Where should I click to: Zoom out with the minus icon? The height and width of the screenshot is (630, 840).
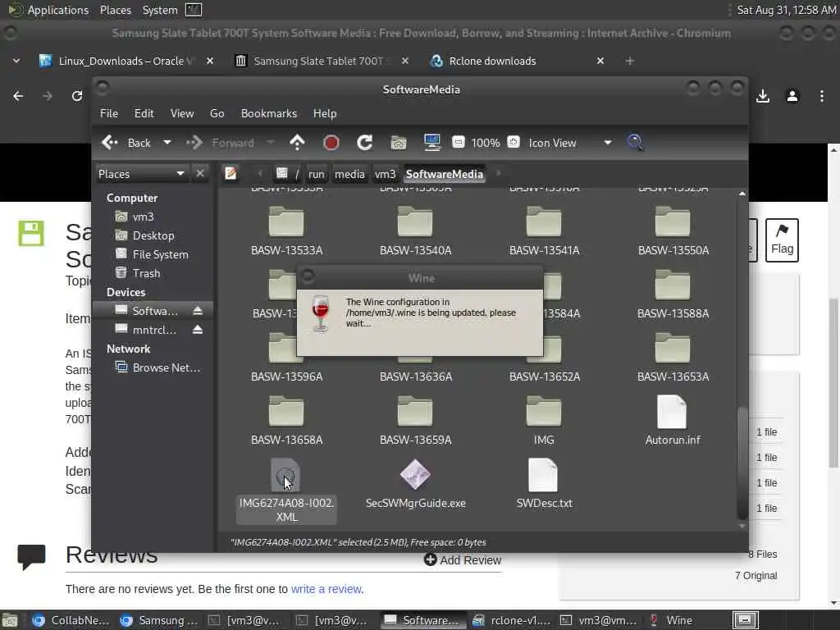(x=458, y=143)
